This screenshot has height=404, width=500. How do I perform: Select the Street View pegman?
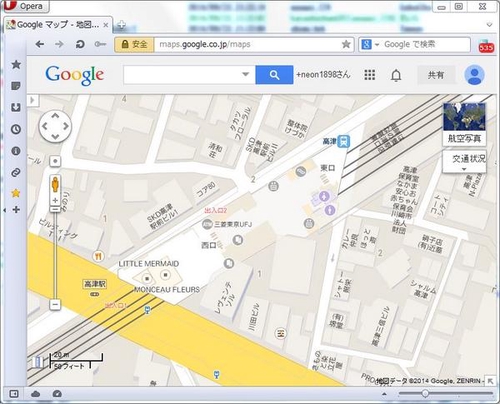[55, 184]
